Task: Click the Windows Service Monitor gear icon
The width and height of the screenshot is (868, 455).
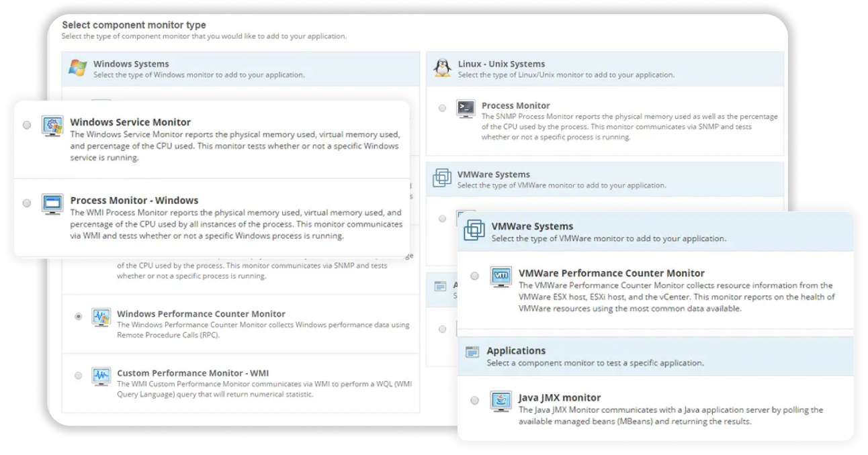Action: point(52,126)
